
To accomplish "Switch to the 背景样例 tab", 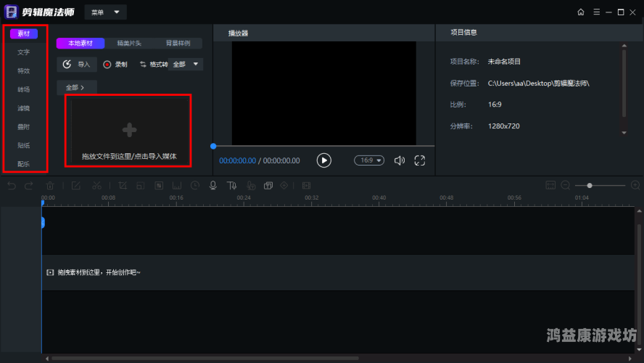I will (178, 43).
